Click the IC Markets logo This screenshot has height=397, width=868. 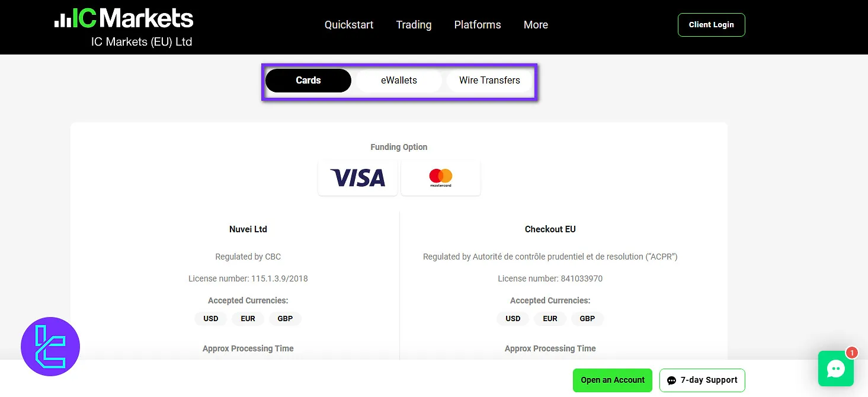124,18
